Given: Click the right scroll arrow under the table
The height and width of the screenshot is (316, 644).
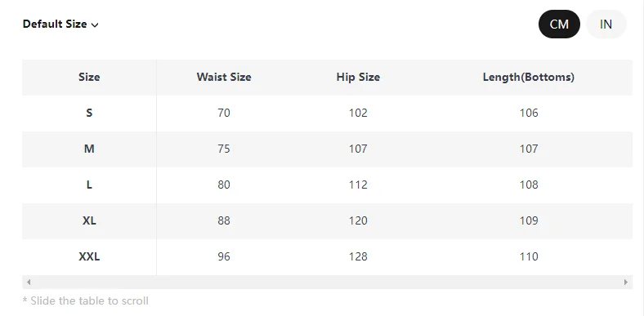Looking at the screenshot, I should point(625,282).
